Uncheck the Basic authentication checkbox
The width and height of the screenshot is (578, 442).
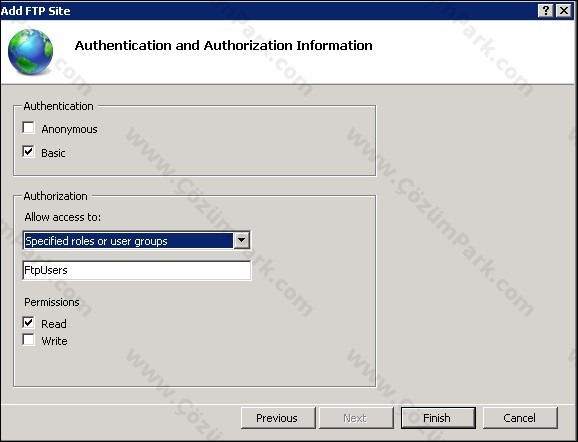click(x=28, y=152)
